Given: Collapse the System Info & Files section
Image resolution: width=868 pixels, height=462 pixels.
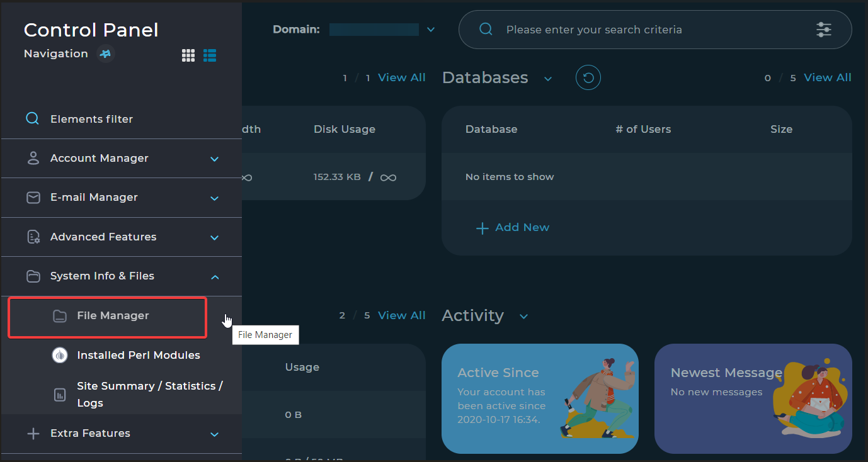Looking at the screenshot, I should tap(214, 276).
